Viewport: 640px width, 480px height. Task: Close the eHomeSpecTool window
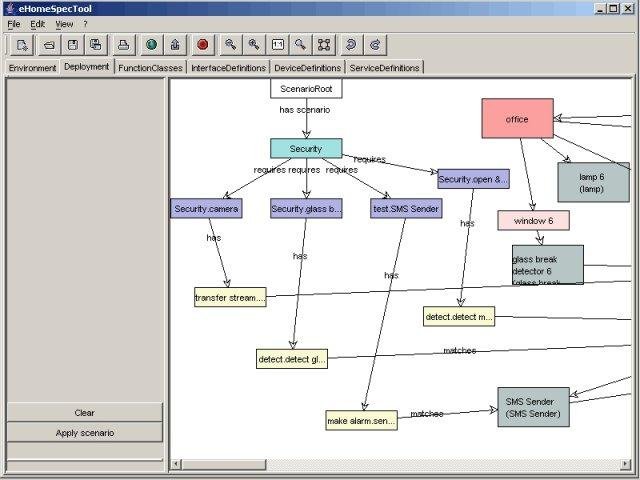(628, 9)
